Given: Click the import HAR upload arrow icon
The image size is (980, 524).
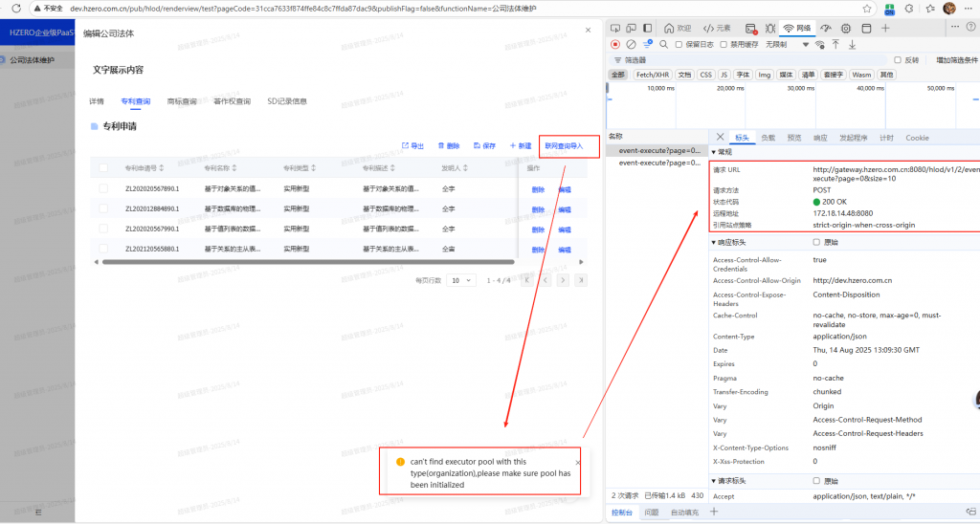Looking at the screenshot, I should pyautogui.click(x=835, y=44).
